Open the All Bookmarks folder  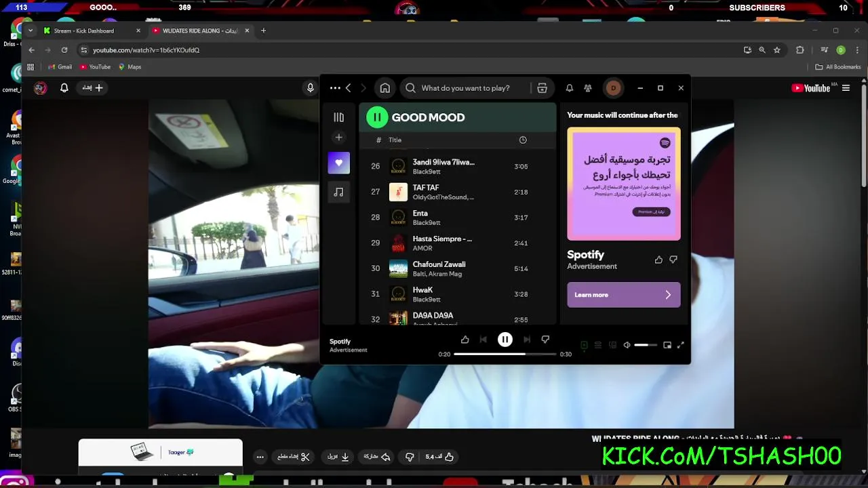pyautogui.click(x=838, y=67)
